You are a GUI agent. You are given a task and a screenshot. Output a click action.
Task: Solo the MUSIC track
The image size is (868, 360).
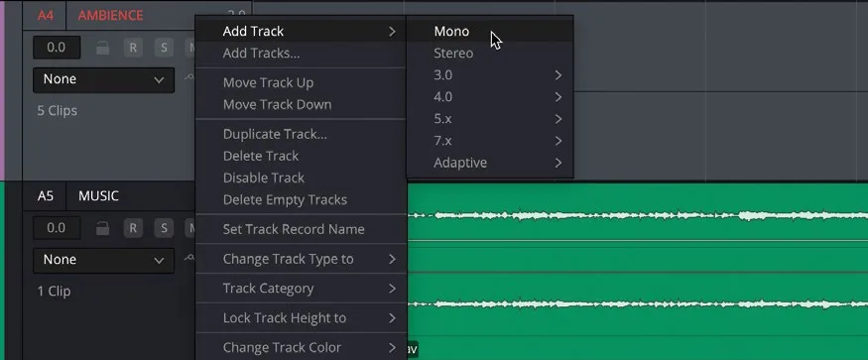click(164, 228)
